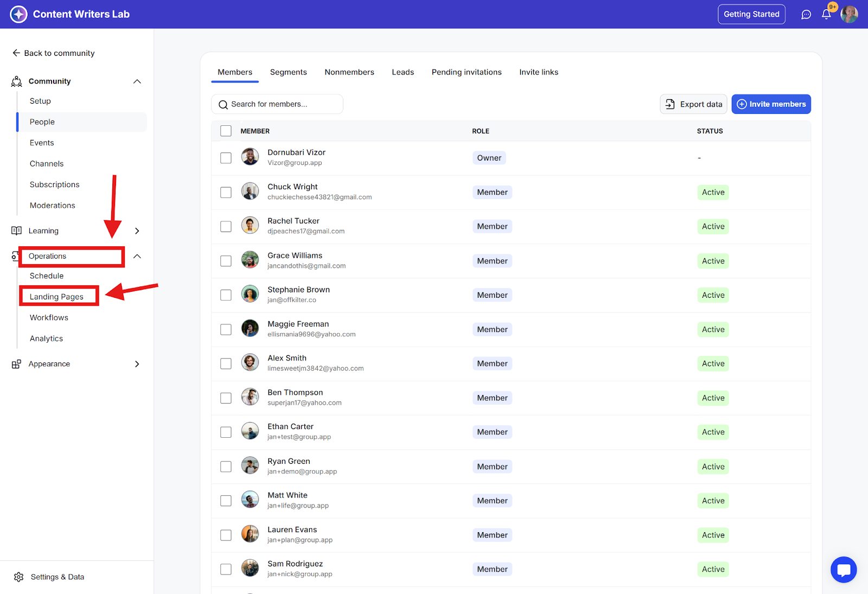This screenshot has height=594, width=868.
Task: Collapse the Community section chevron
Action: pyautogui.click(x=137, y=81)
